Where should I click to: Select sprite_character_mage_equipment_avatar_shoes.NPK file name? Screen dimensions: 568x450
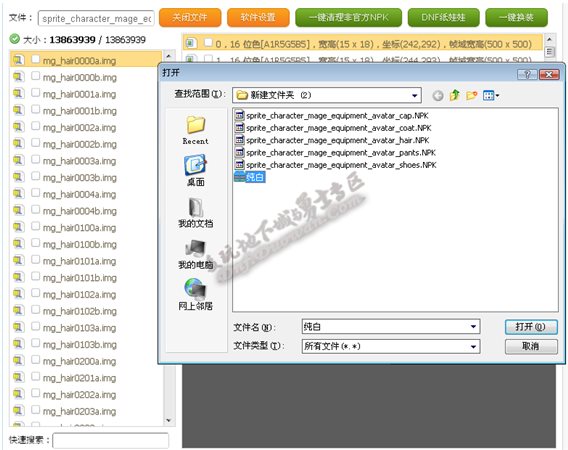coord(341,165)
